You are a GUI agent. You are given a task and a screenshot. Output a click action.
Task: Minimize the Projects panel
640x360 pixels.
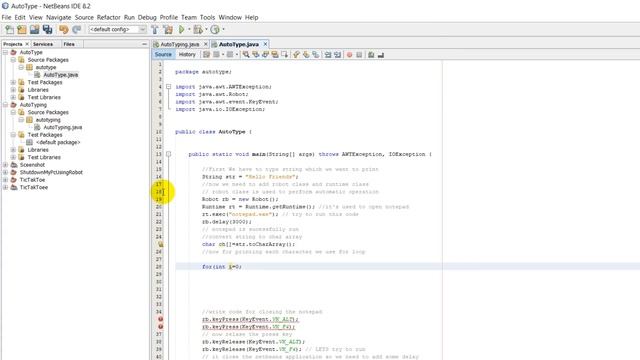click(144, 44)
